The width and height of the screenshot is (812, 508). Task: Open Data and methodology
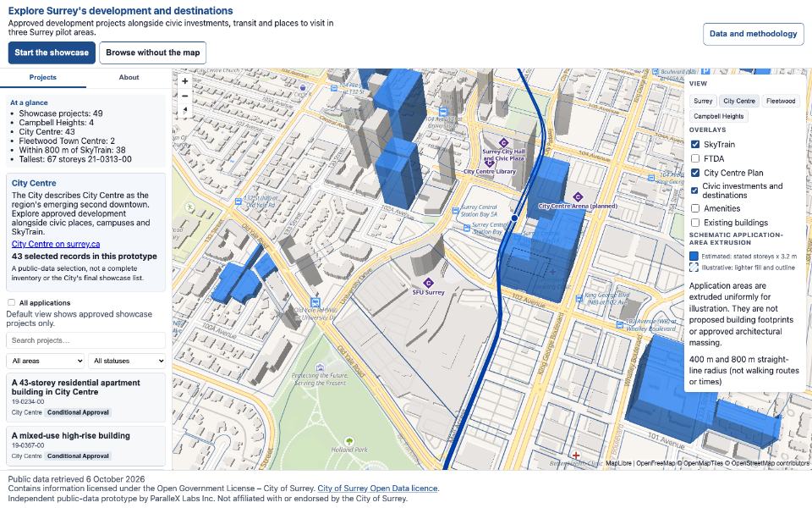click(753, 34)
